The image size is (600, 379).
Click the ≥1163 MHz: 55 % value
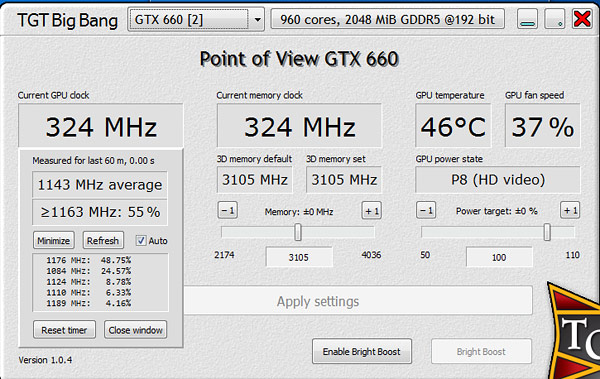coord(100,212)
